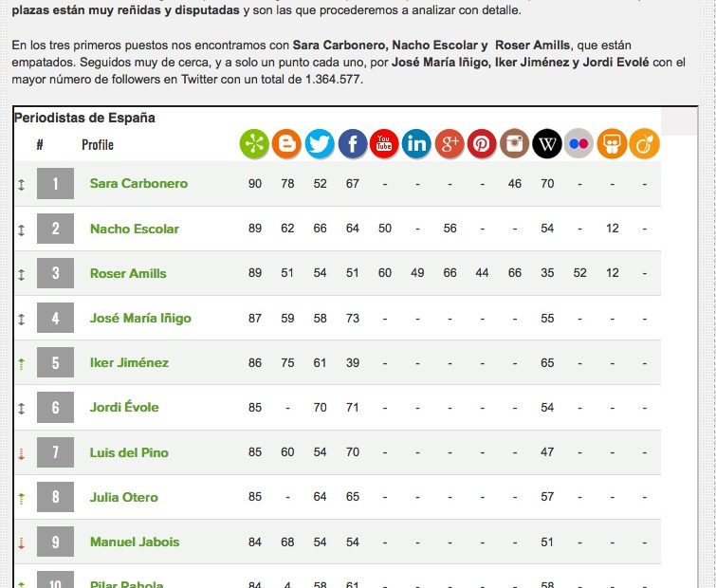This screenshot has height=588, width=716.
Task: Select the Google Plus column icon
Action: tap(450, 144)
